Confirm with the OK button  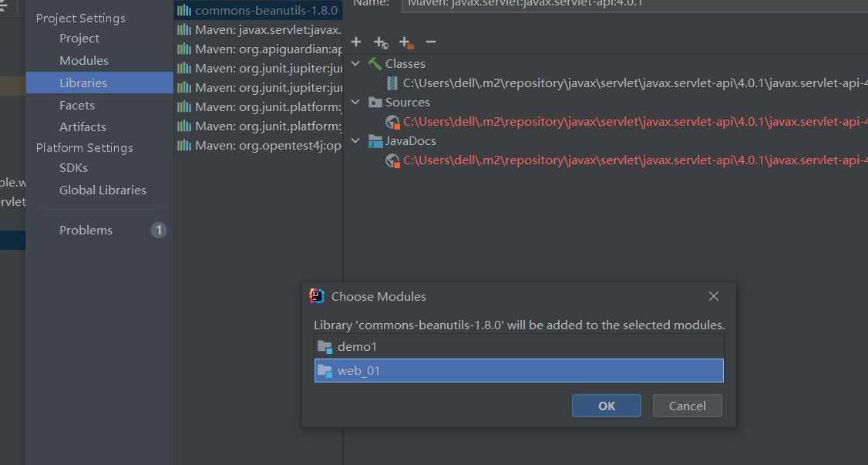(607, 406)
